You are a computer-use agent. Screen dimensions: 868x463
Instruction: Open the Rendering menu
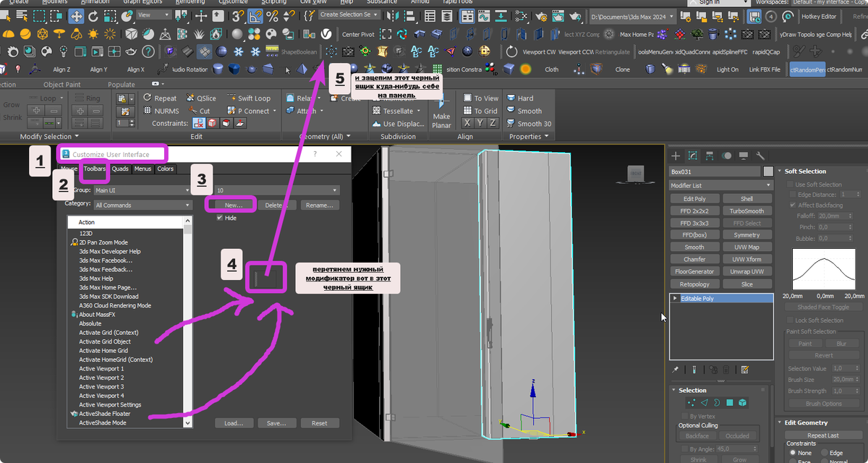pyautogui.click(x=190, y=2)
